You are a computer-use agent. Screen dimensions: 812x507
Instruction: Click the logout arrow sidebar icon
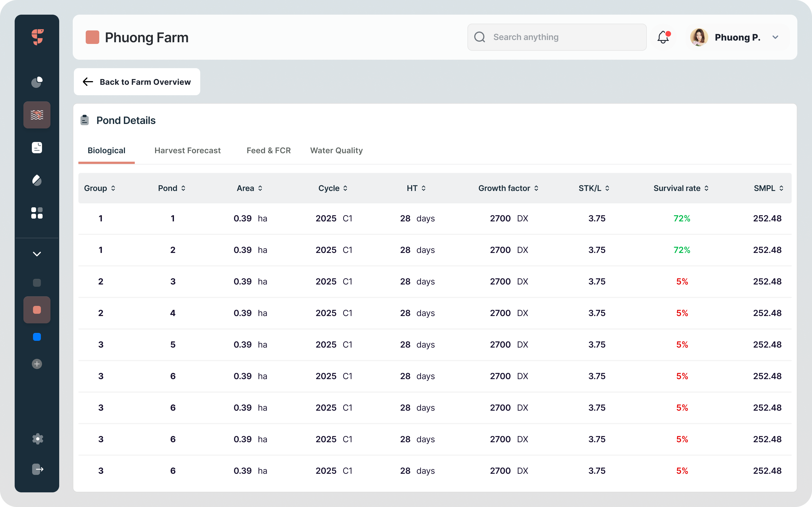37,469
